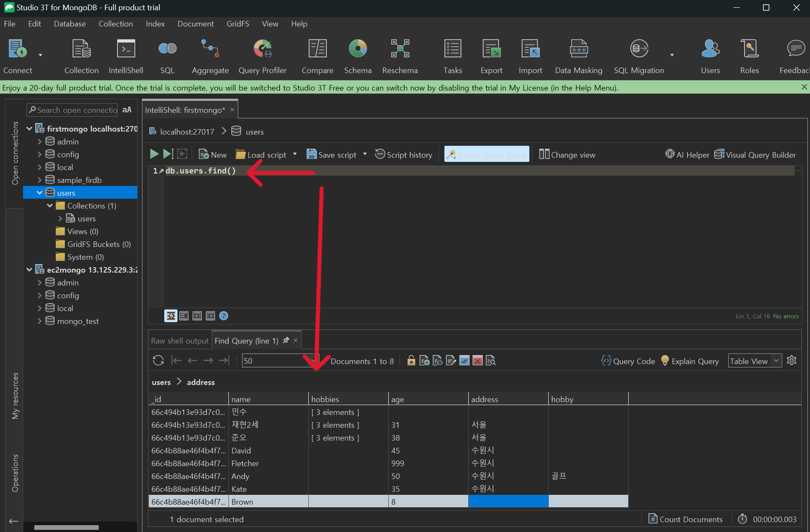Open the Users management tool
This screenshot has width=810, height=532.
tap(710, 56)
